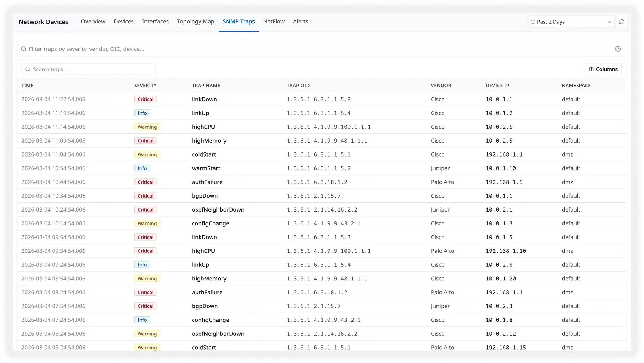This screenshot has height=363, width=644.
Task: Select the warmStart trap row
Action: click(x=206, y=168)
